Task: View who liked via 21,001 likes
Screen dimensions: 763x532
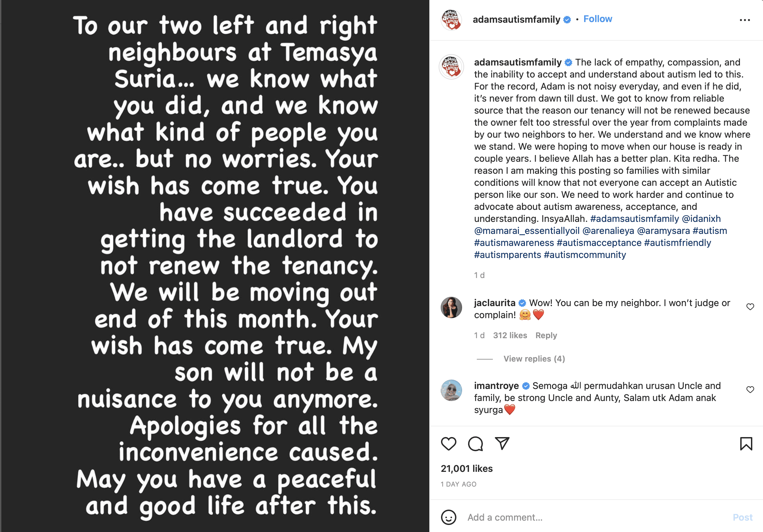Action: 467,469
